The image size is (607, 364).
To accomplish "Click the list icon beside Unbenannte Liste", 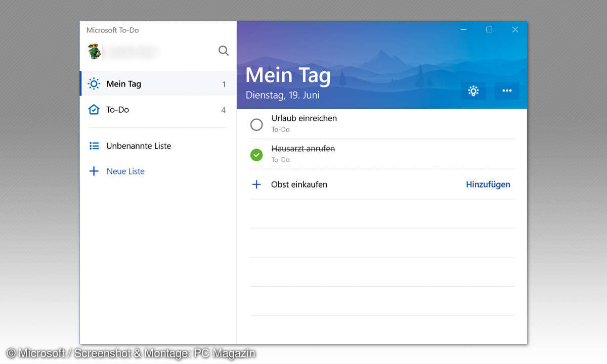I will pos(94,146).
